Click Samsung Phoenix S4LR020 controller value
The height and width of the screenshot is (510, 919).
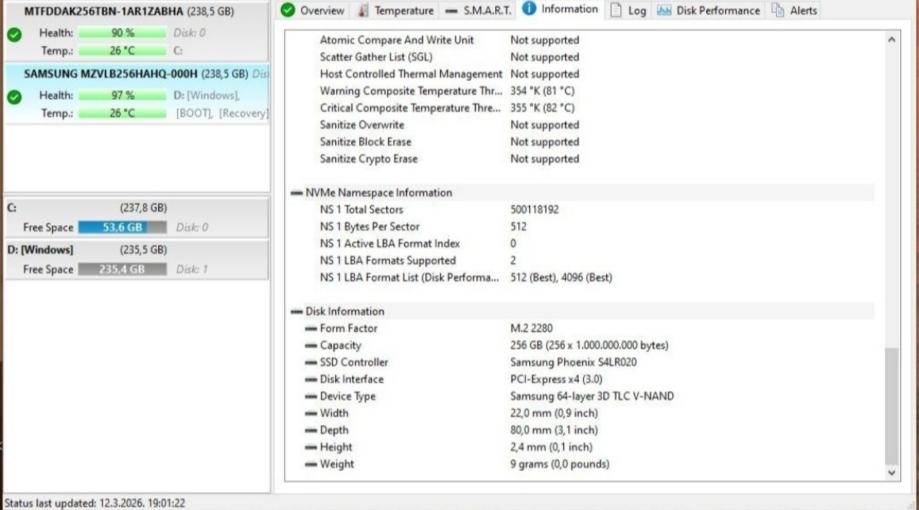pos(573,362)
